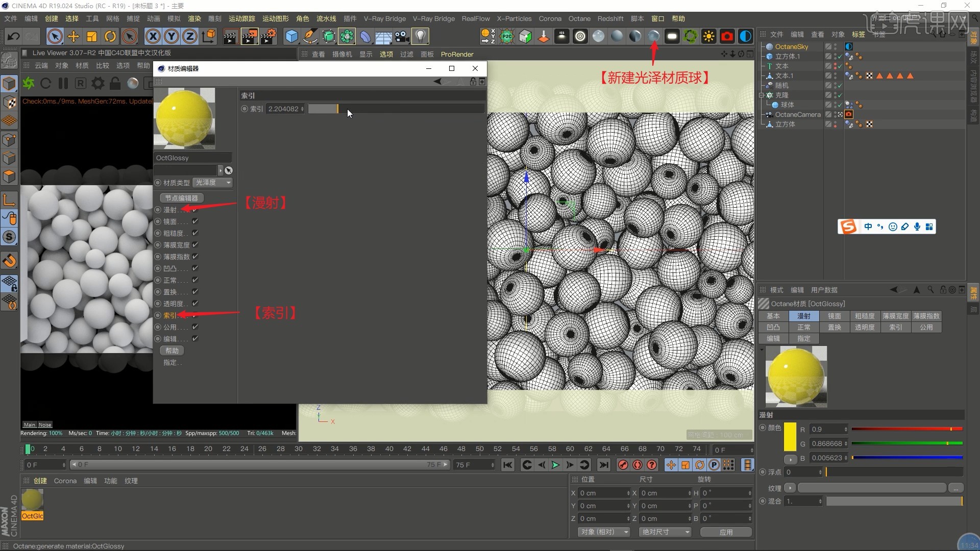Open the 材质类型 dropdown
The image size is (980, 551).
pos(213,183)
